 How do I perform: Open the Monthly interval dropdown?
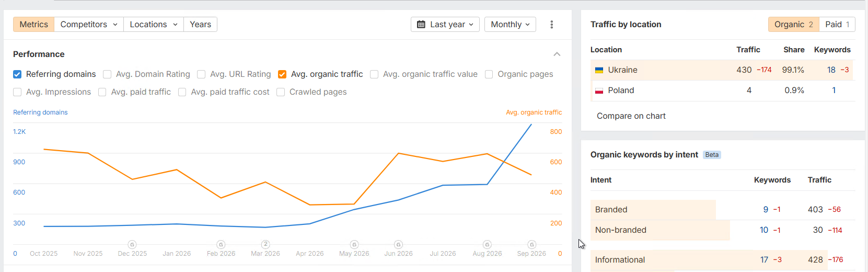click(x=510, y=25)
